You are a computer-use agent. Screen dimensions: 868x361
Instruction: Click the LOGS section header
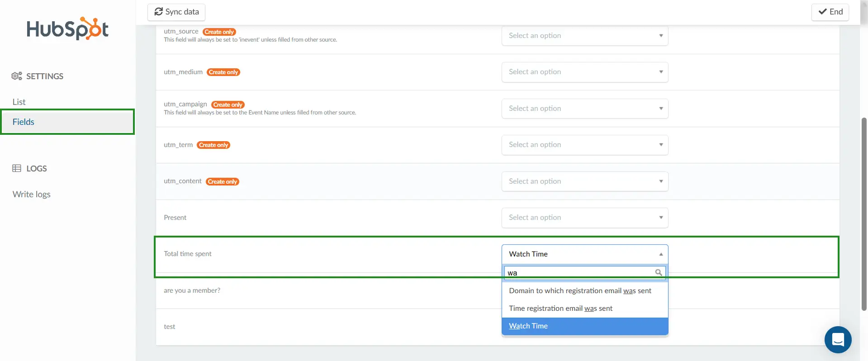[30, 168]
